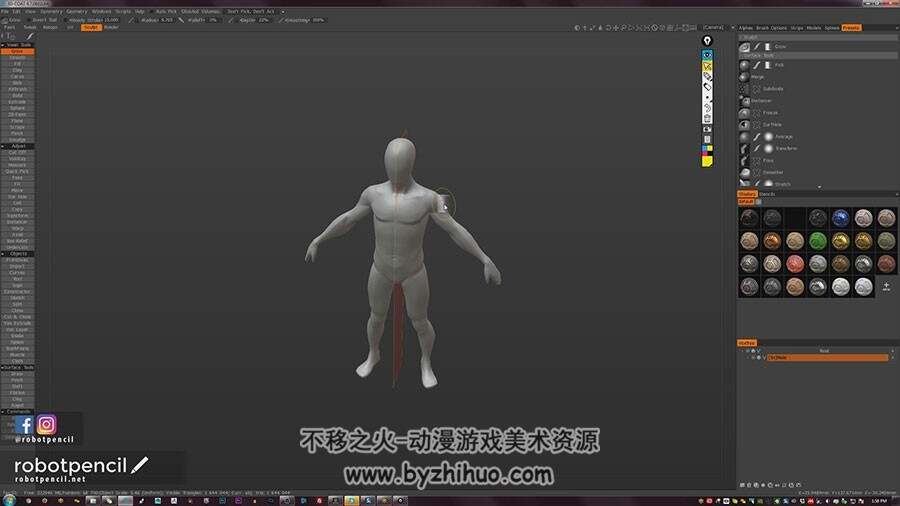Open the Stencils tab
Image resolution: width=900 pixels, height=506 pixels.
point(767,194)
